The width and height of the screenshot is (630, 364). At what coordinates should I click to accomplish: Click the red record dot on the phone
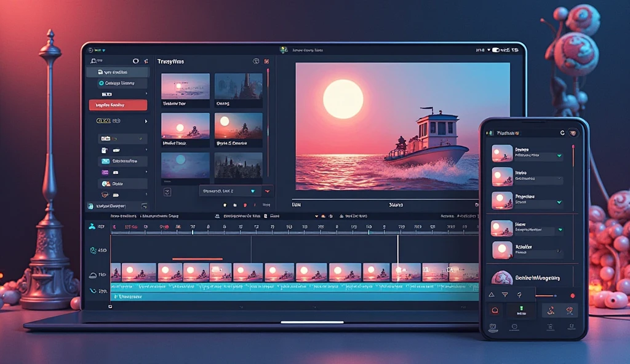pyautogui.click(x=573, y=296)
